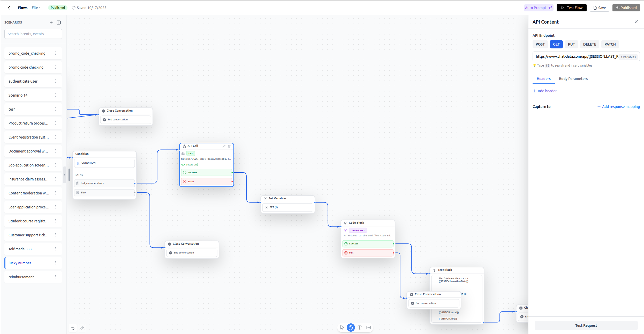This screenshot has width=644, height=334.
Task: Add a new scenario with plus icon
Action: point(51,23)
